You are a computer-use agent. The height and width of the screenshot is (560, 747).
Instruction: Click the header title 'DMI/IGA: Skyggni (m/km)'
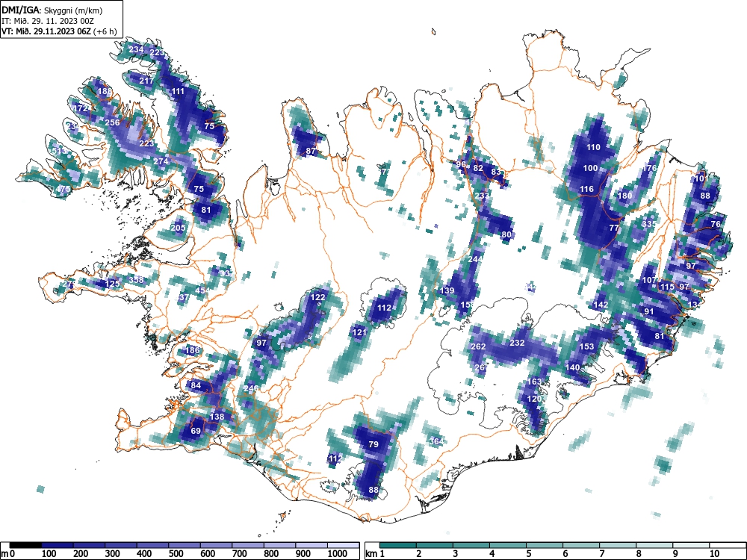[52, 10]
